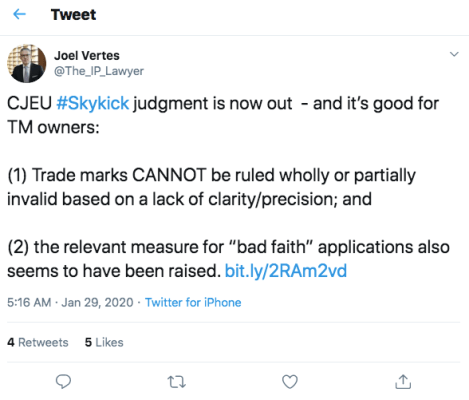Go back using the left arrow
This screenshot has width=469, height=400.
coord(19,14)
